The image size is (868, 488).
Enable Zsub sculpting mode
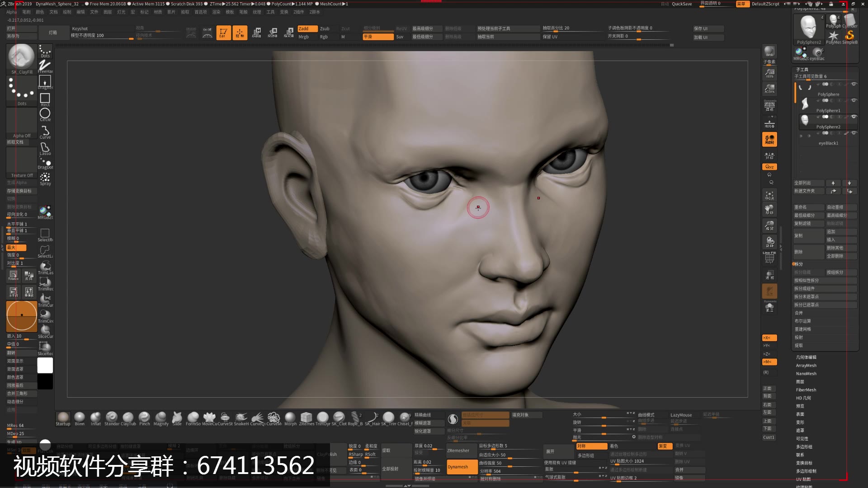click(x=324, y=28)
